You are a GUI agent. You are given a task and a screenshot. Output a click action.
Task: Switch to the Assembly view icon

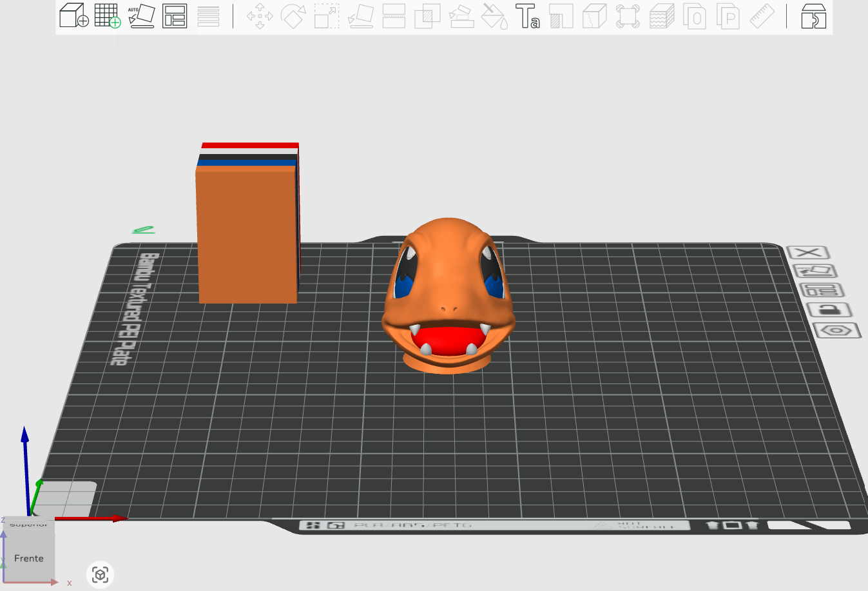pos(814,15)
